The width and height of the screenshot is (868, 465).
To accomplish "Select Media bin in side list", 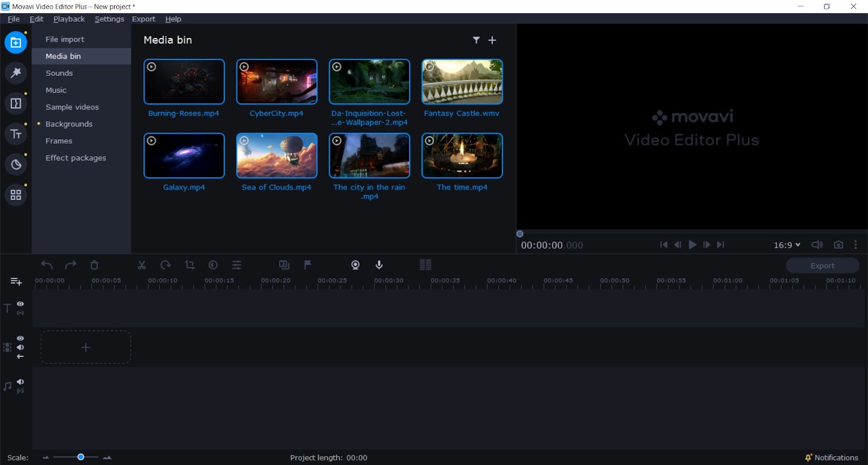I will coord(81,56).
